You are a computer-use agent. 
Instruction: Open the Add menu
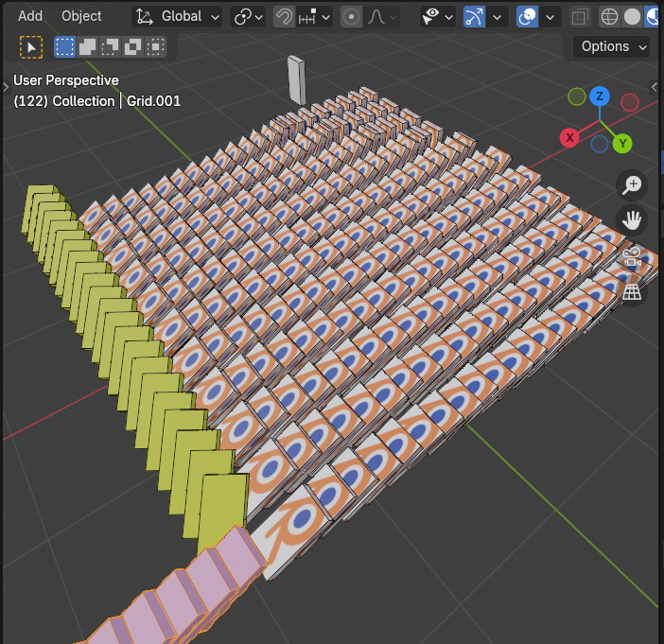pos(30,16)
